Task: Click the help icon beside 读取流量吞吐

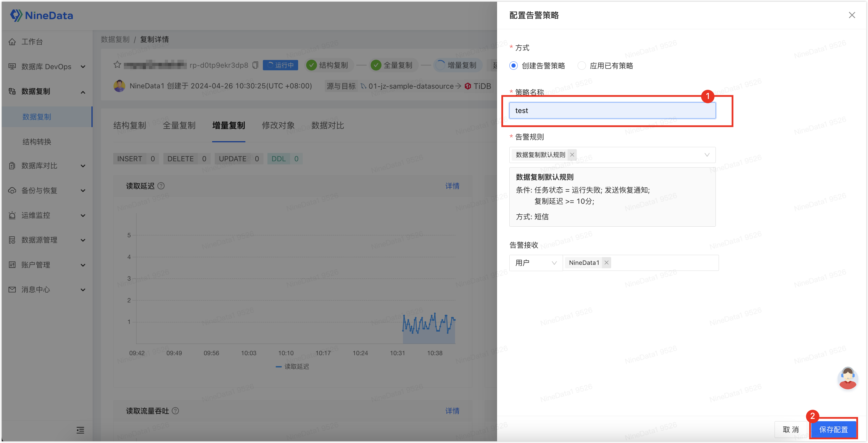Action: [x=175, y=411]
